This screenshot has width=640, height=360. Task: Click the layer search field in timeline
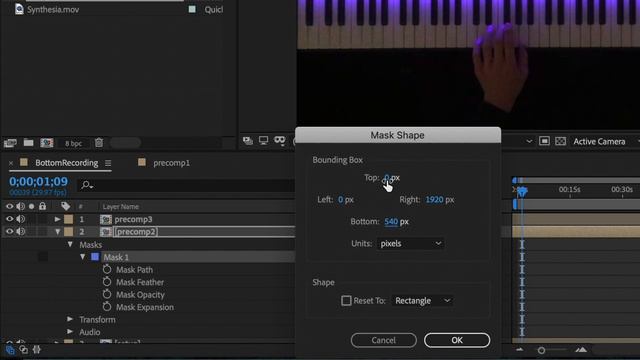pyautogui.click(x=186, y=185)
